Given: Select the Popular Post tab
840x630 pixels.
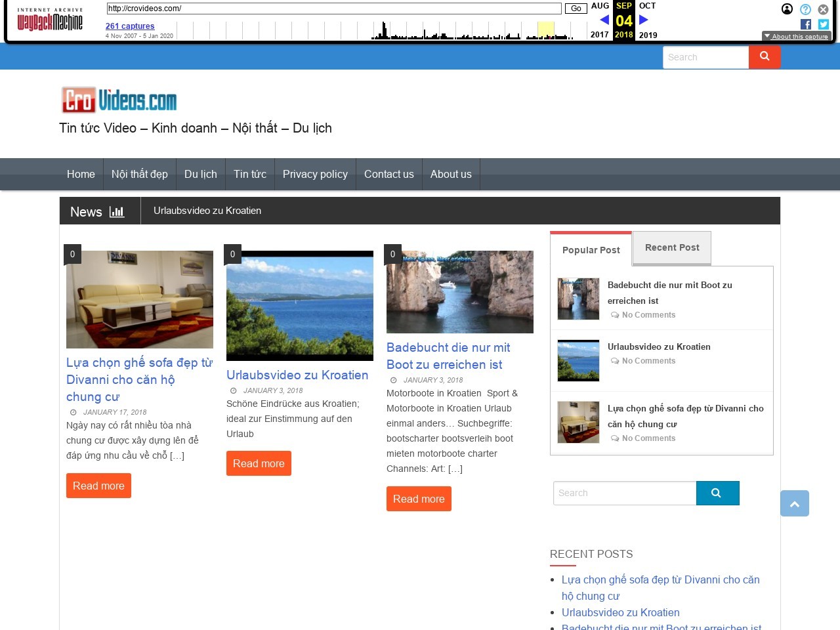Looking at the screenshot, I should click(591, 250).
